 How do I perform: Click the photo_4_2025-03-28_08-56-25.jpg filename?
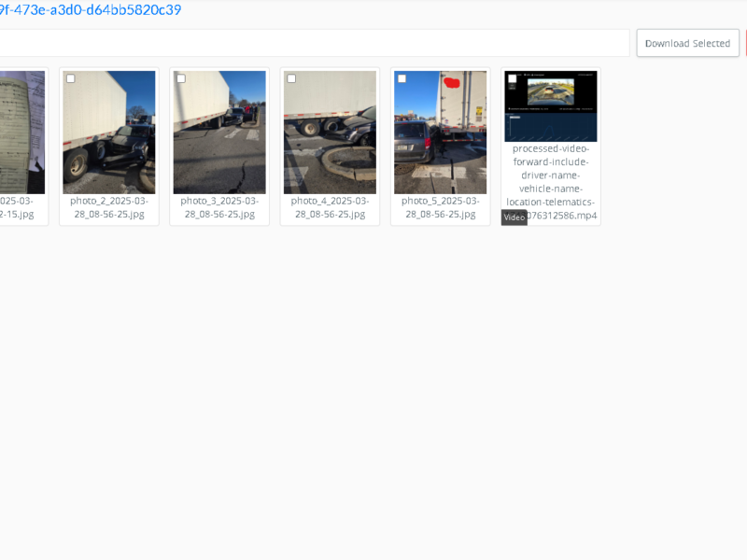click(x=331, y=207)
